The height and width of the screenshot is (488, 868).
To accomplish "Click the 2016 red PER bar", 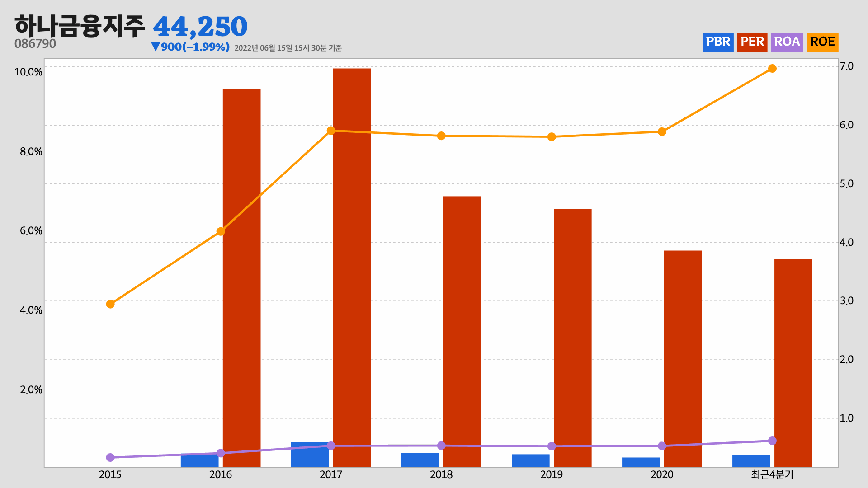I will coord(242,278).
